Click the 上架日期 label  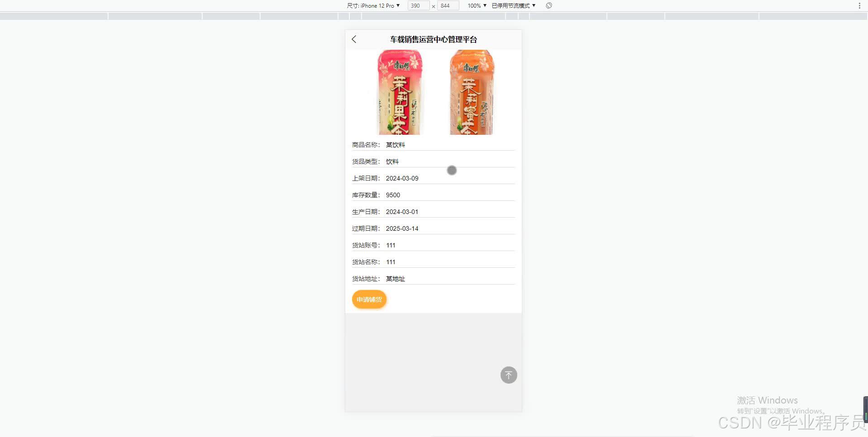366,178
